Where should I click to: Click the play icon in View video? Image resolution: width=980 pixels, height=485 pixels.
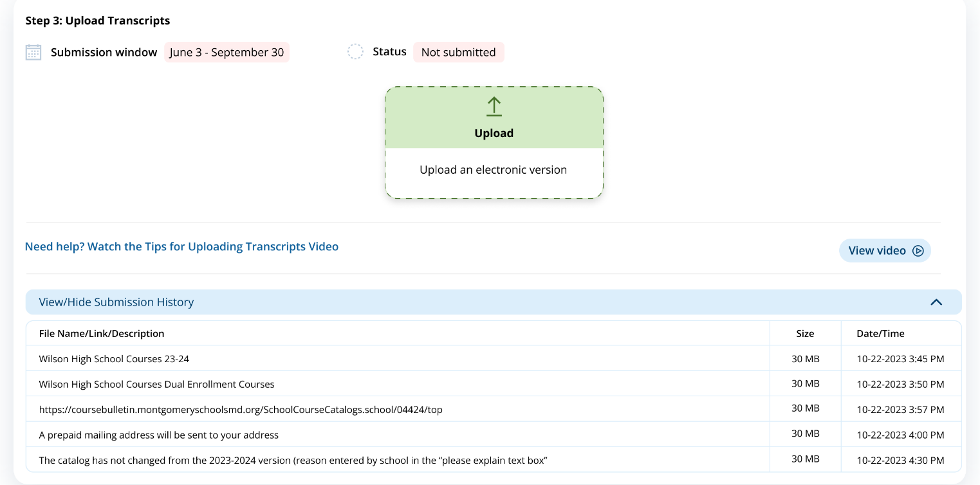[x=918, y=251]
